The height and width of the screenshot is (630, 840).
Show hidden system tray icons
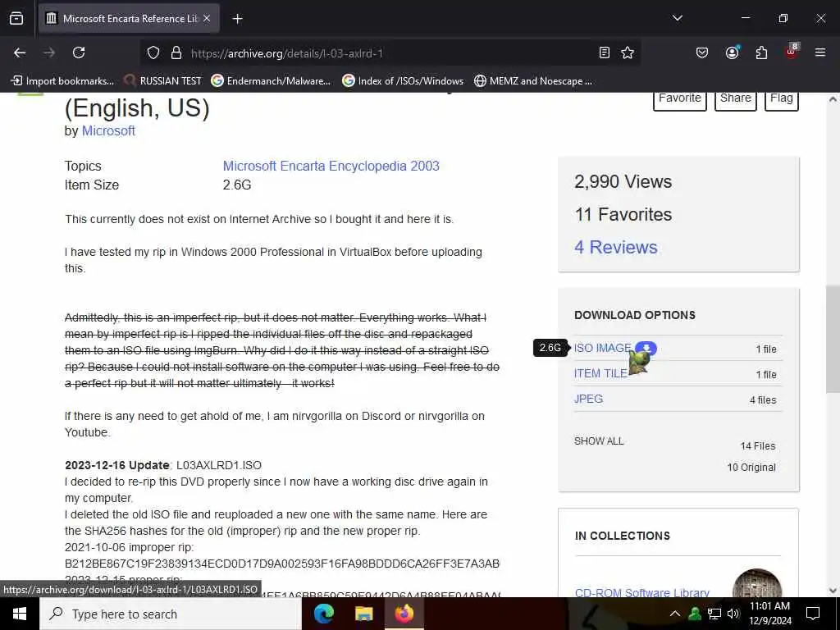pyautogui.click(x=675, y=614)
